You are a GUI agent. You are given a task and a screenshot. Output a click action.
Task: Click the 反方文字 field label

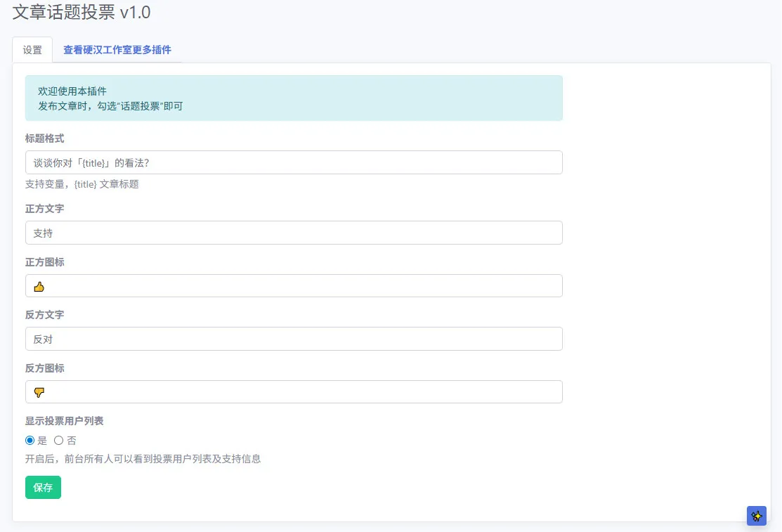(x=45, y=314)
